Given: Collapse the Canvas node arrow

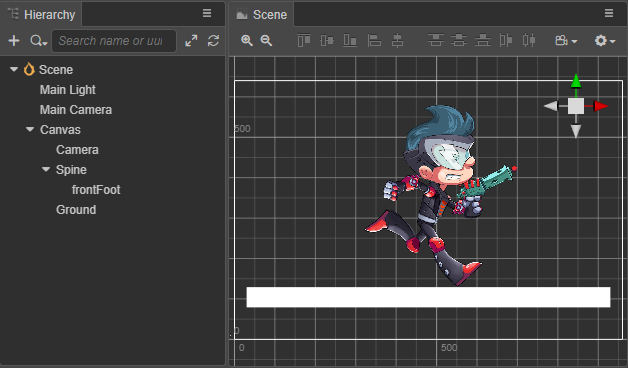Looking at the screenshot, I should 30,129.
